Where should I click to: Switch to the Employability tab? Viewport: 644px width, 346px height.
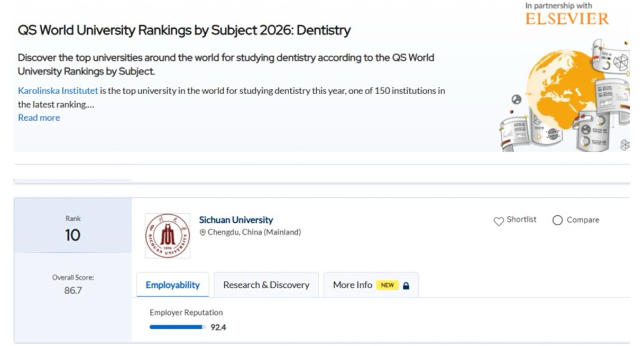pos(172,285)
